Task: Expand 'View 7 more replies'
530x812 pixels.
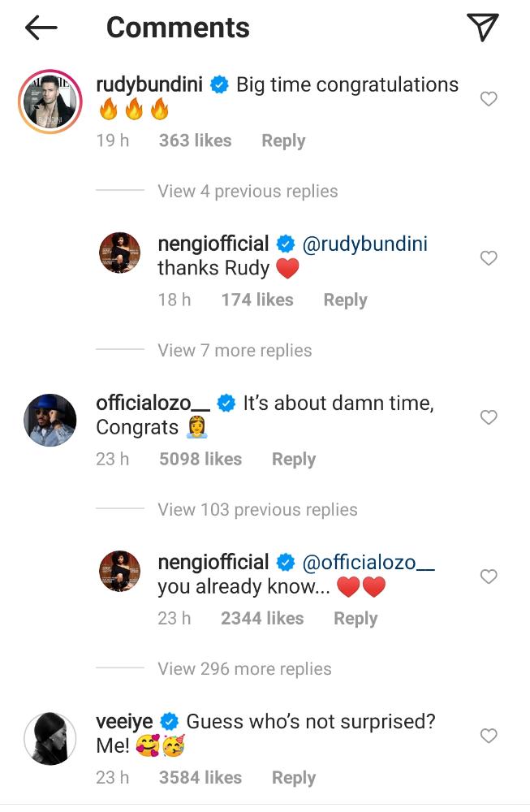Action: [x=235, y=351]
